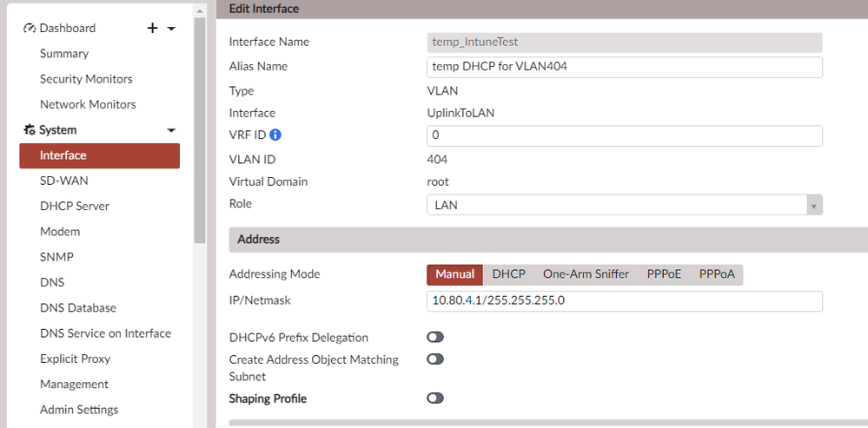
Task: Click the plus icon next to Dashboard
Action: pos(153,28)
